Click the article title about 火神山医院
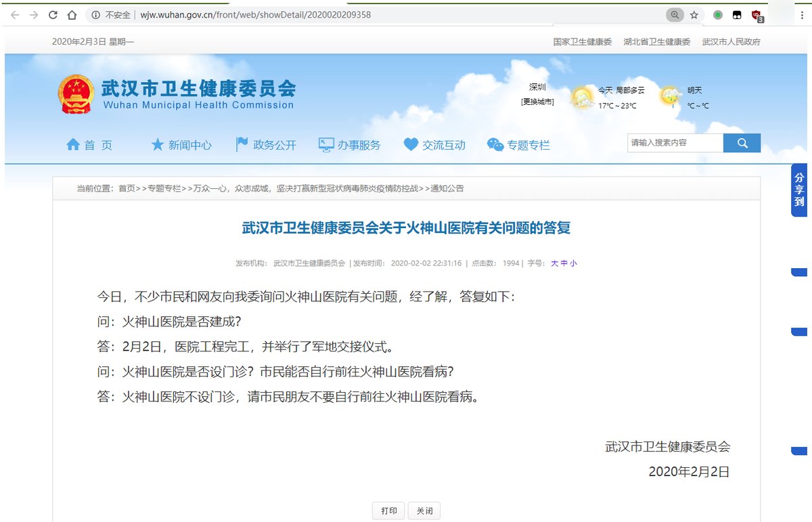The image size is (812, 522). point(406,228)
